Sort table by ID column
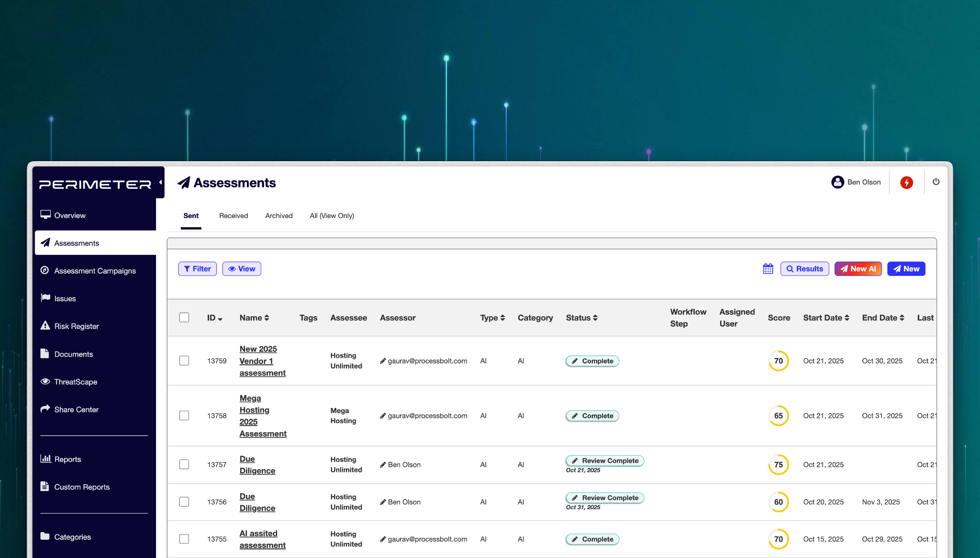The image size is (980, 558). click(214, 318)
